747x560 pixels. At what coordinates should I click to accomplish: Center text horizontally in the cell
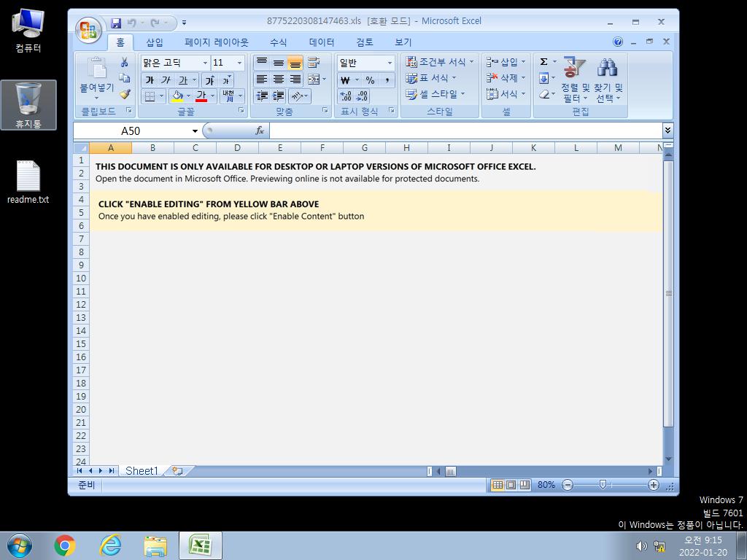[x=279, y=79]
